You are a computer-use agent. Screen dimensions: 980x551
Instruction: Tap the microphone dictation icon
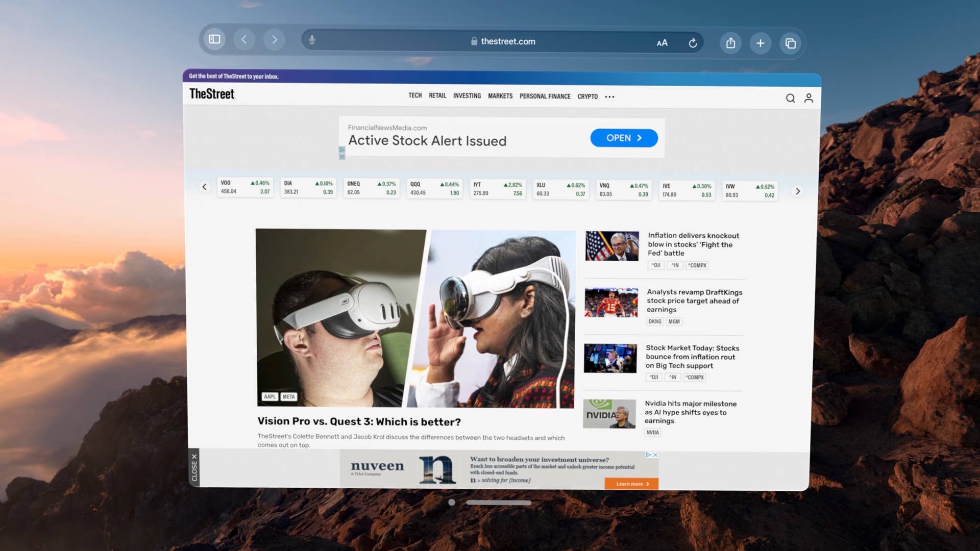[312, 40]
